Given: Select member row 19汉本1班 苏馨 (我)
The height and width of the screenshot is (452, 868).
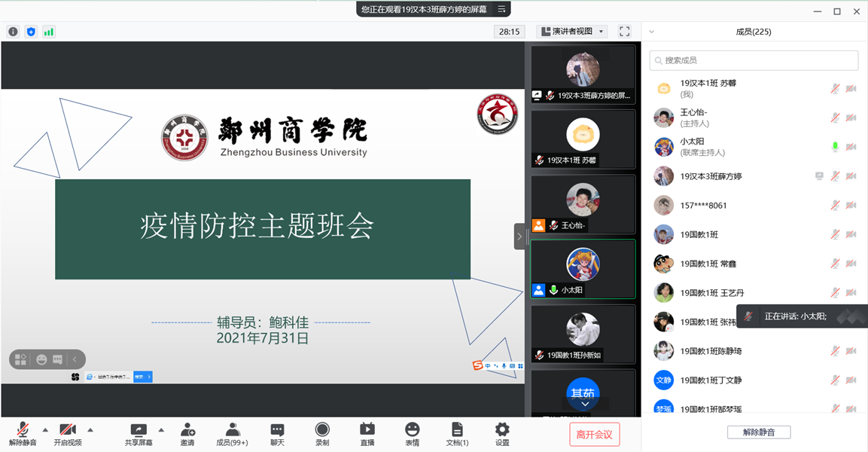Looking at the screenshot, I should (754, 89).
